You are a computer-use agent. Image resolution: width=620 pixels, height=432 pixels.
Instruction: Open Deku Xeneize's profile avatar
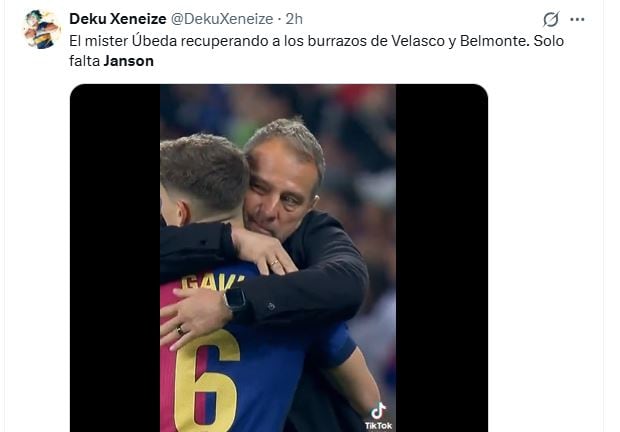[x=42, y=29]
